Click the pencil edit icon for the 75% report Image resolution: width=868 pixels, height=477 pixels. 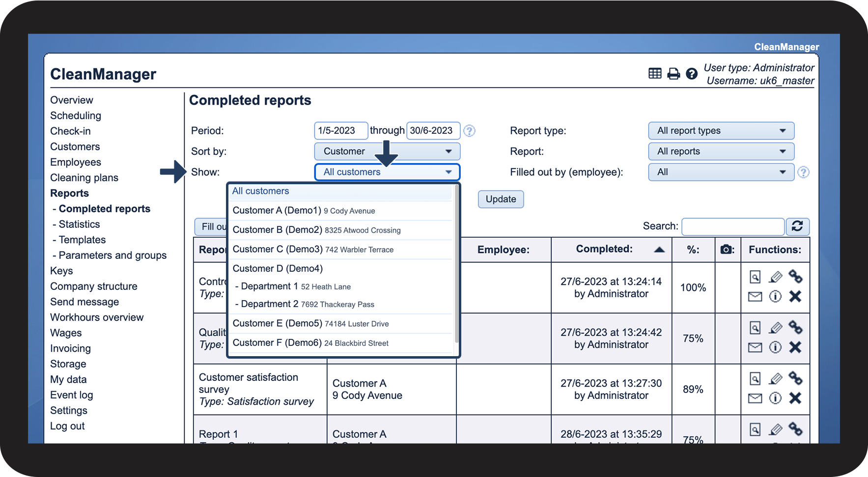click(x=775, y=328)
